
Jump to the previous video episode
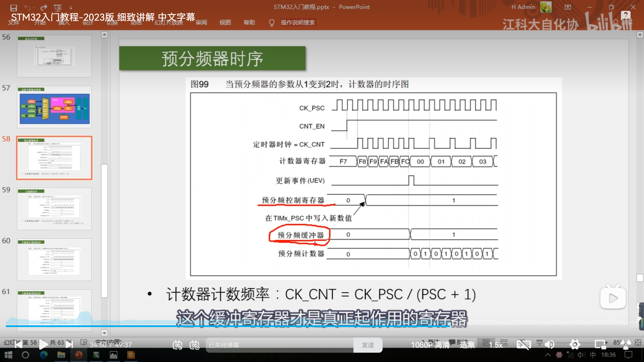tap(18, 344)
